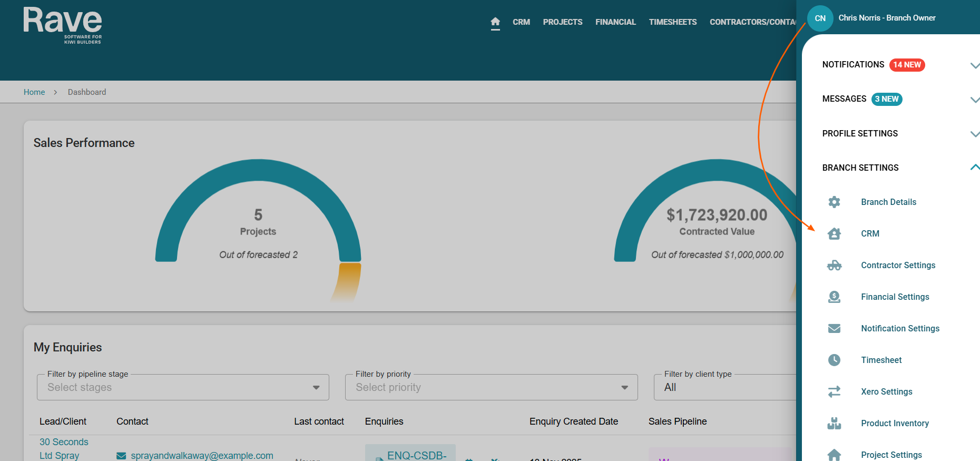
Task: Expand the Notifications section
Action: point(974,65)
